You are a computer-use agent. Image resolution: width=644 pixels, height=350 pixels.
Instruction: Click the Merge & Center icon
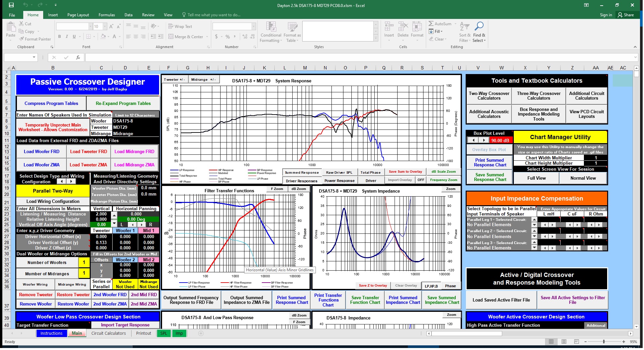171,37
